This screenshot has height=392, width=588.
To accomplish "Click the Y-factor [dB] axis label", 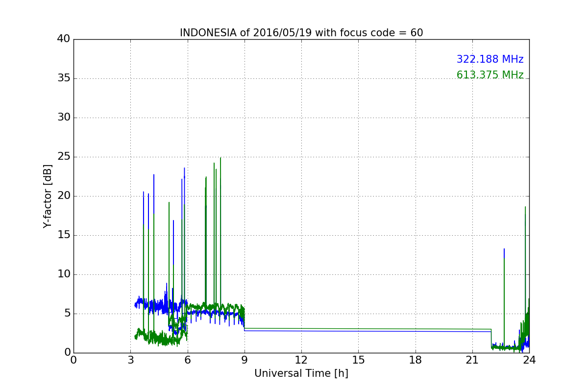I will [48, 196].
